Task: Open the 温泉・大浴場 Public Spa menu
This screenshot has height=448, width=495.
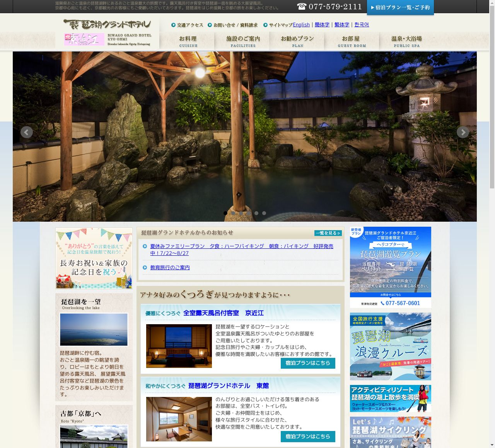Action: (x=406, y=41)
